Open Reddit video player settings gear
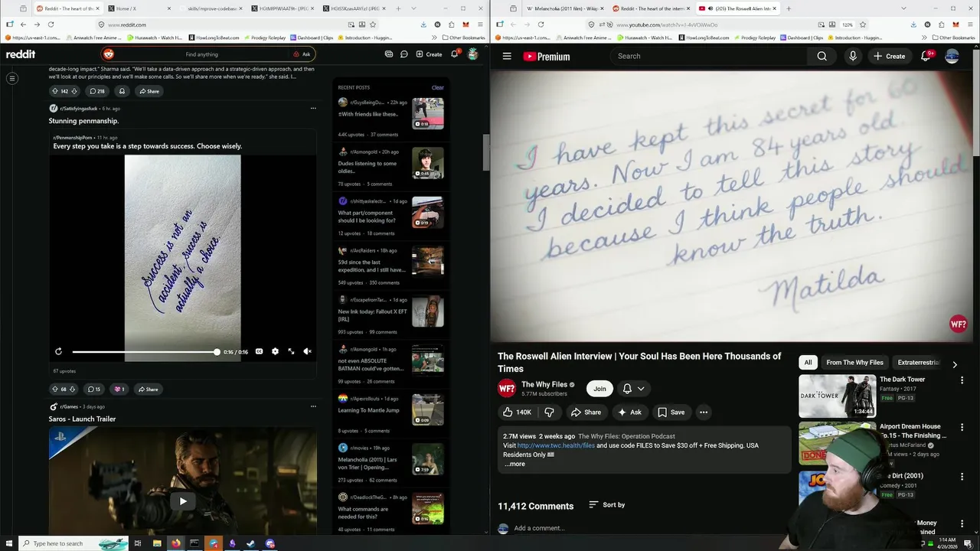Viewport: 980px width, 551px height. click(275, 351)
